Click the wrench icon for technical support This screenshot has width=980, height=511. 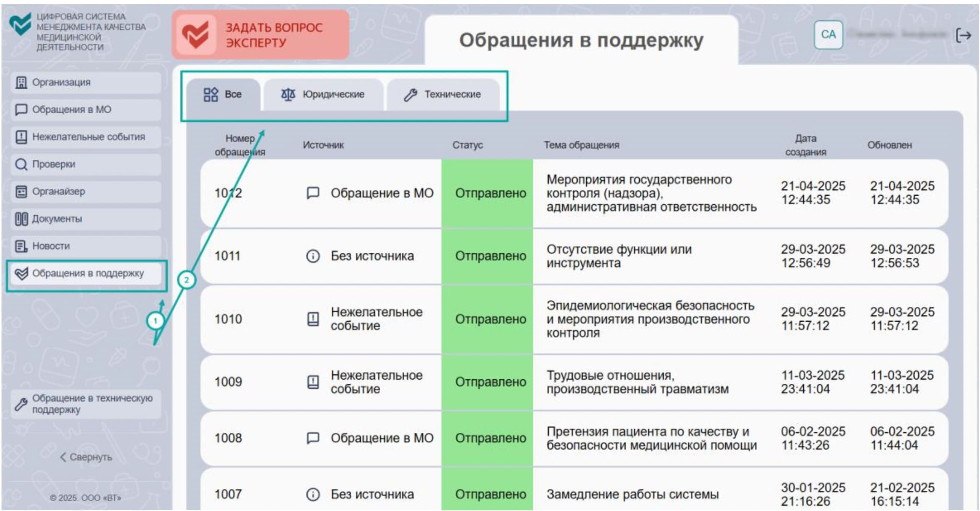21,404
